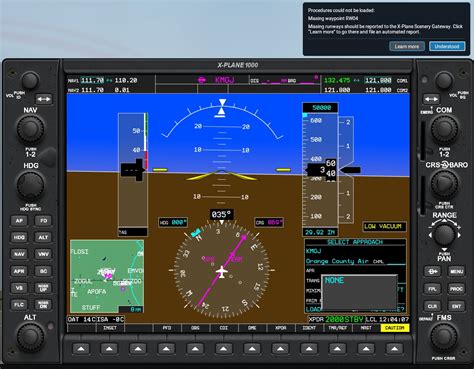Image resolution: width=474 pixels, height=369 pixels.
Task: Click the NOSE DN button
Action: (43, 305)
